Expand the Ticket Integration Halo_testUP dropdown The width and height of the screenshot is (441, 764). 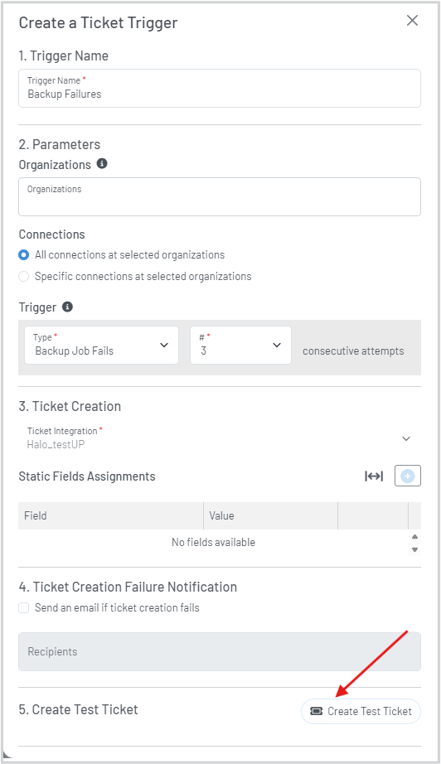(219, 438)
